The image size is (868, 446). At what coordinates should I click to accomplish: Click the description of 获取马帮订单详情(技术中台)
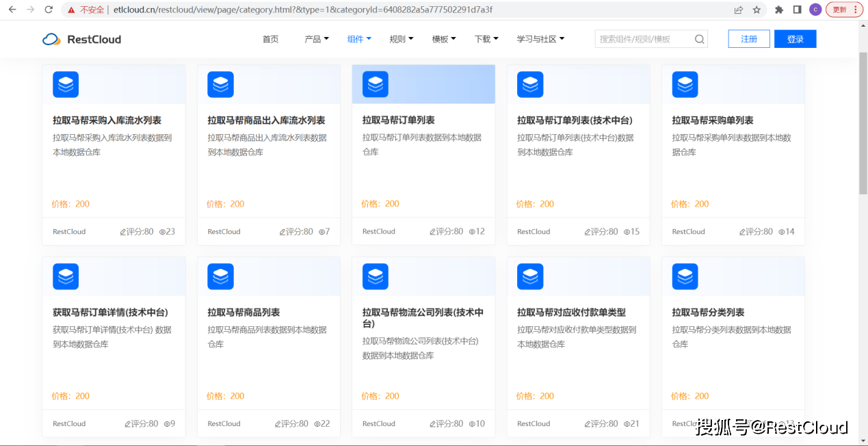point(112,337)
